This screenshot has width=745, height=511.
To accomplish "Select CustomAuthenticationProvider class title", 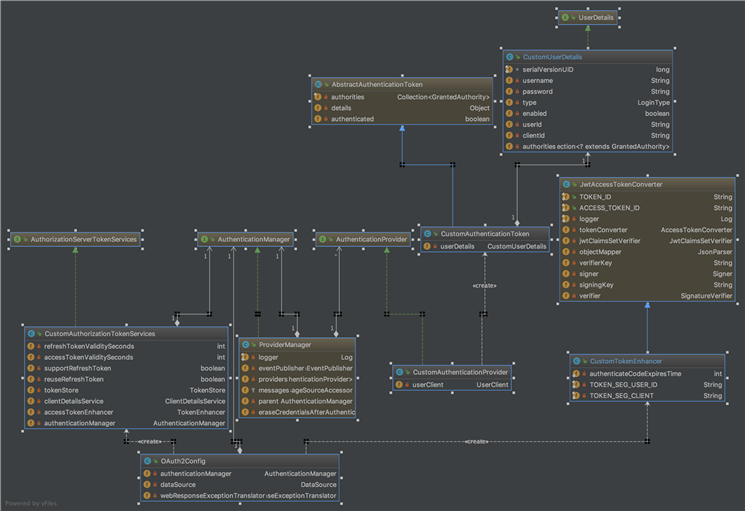I will [x=460, y=372].
